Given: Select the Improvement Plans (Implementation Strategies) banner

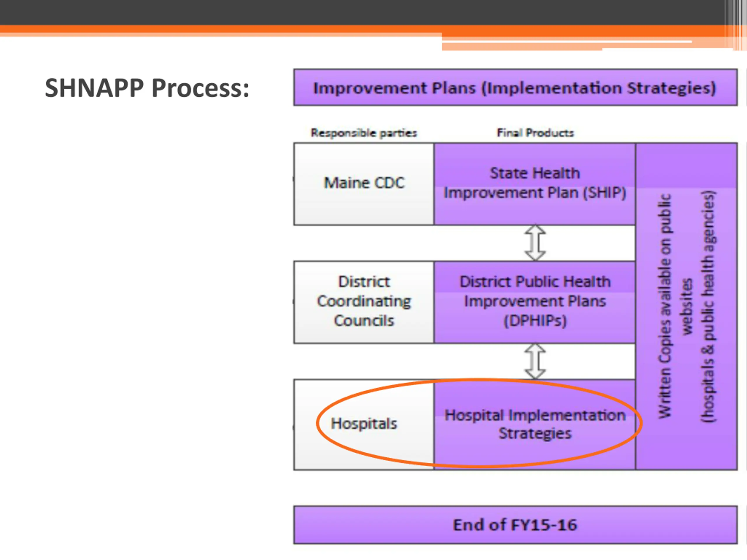Looking at the screenshot, I should point(515,87).
